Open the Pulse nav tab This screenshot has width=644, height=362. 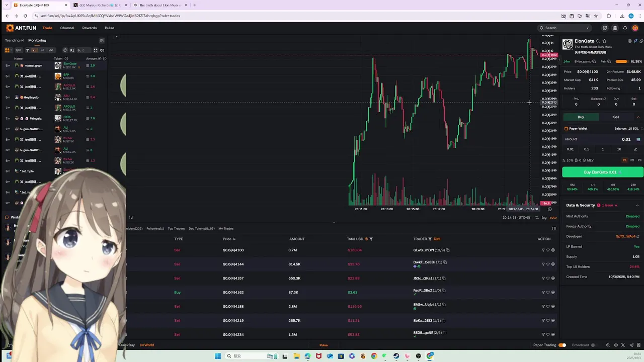[109, 28]
